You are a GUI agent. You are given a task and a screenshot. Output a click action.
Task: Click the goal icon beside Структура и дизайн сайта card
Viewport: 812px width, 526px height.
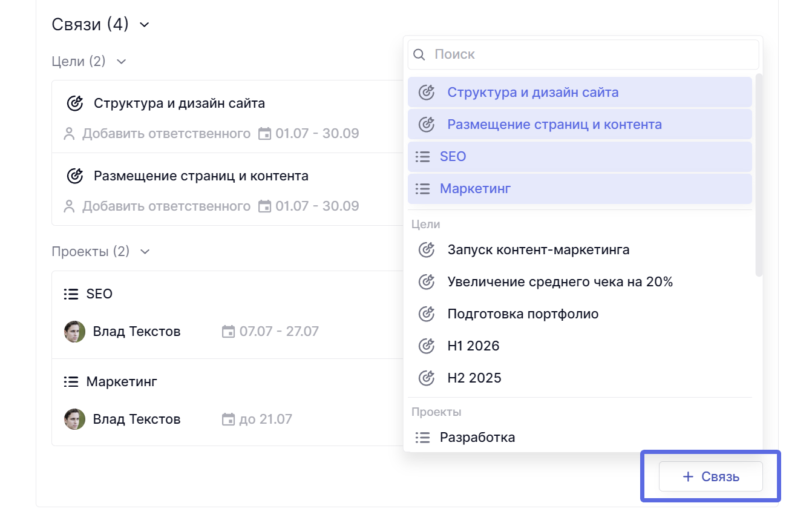point(74,104)
